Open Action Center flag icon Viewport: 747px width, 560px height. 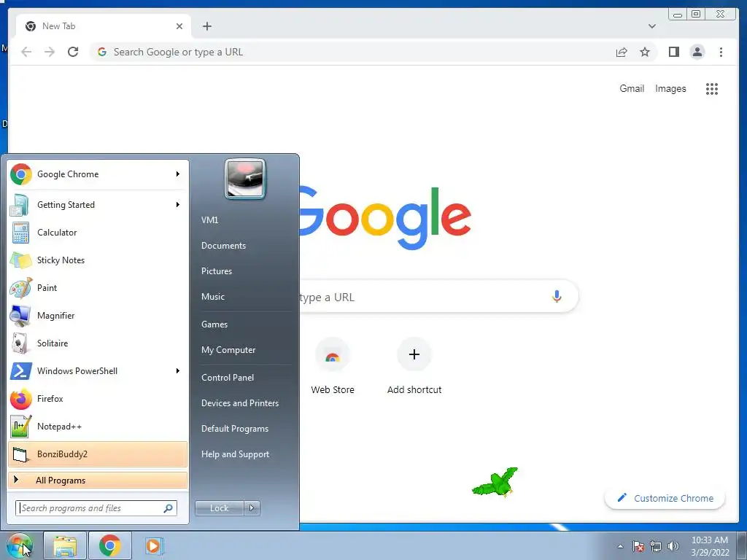(638, 546)
